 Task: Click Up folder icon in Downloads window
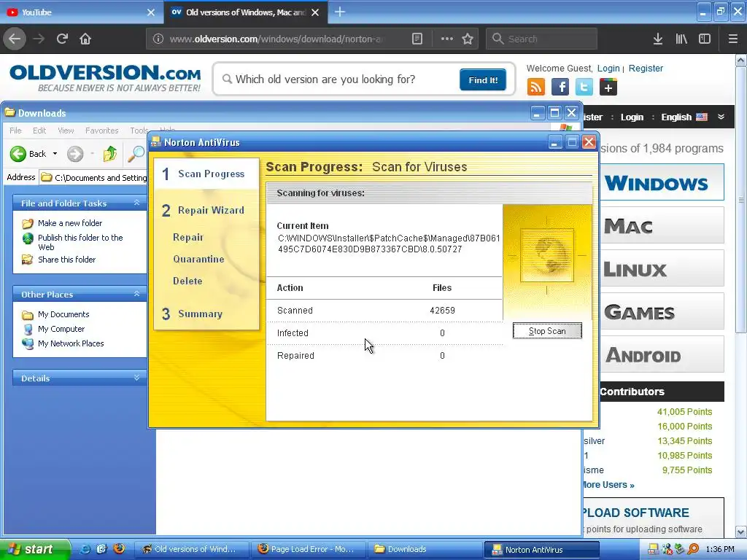coord(110,154)
